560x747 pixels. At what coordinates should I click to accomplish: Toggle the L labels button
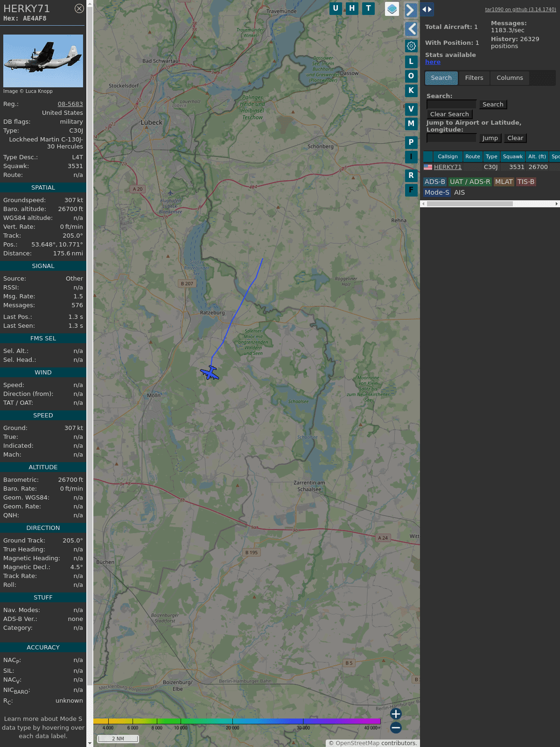[x=411, y=62]
